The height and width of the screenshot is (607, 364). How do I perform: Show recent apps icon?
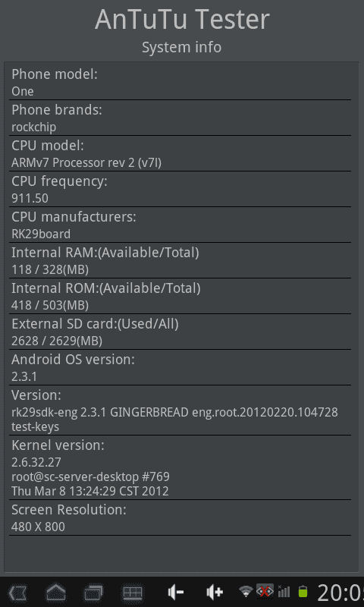pos(93,593)
